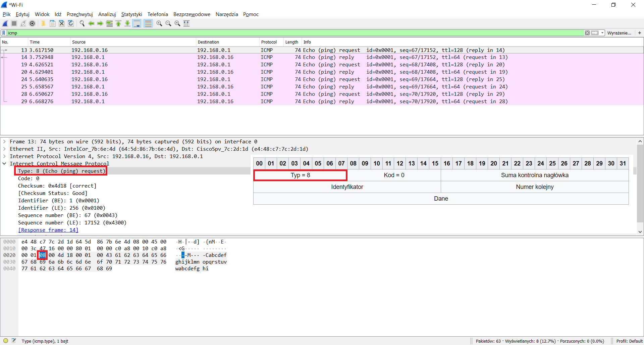This screenshot has width=644, height=345.
Task: Restart the current capture
Action: (x=23, y=23)
